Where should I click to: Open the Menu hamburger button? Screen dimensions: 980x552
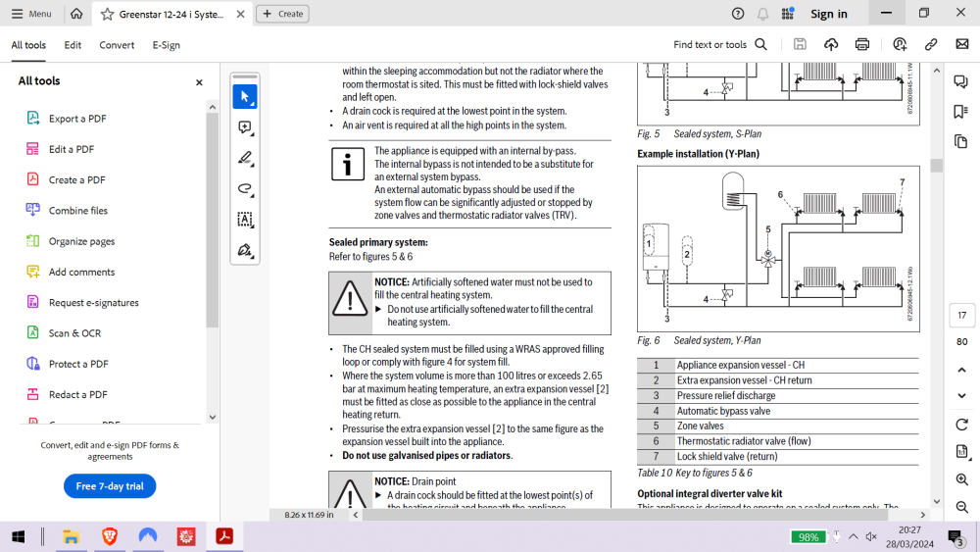(31, 13)
